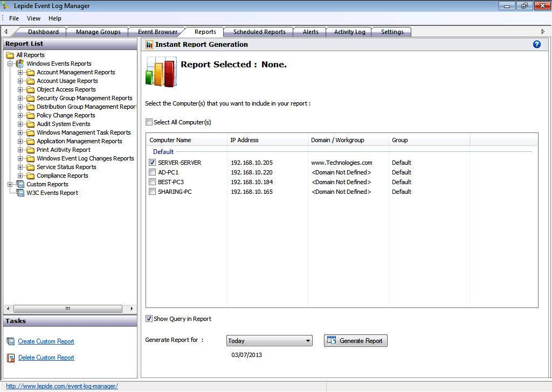
Task: Click the Create Custom Report link
Action: point(46,341)
